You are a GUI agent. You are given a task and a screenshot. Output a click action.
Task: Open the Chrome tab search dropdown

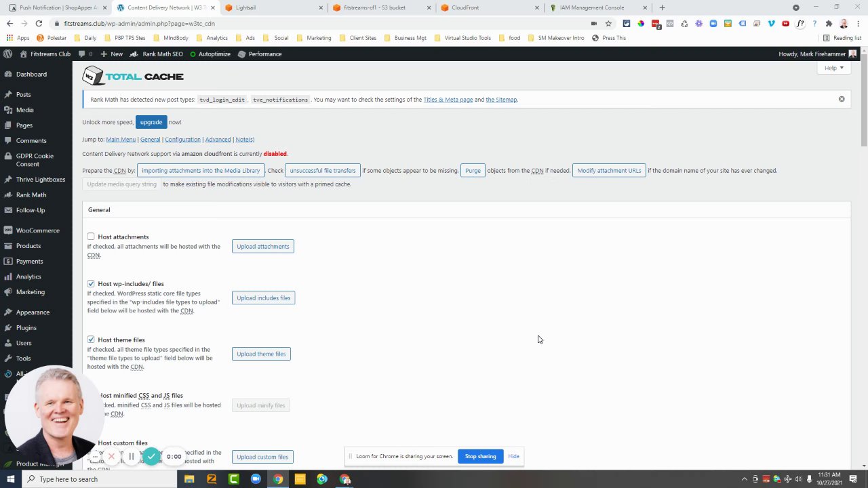point(796,7)
